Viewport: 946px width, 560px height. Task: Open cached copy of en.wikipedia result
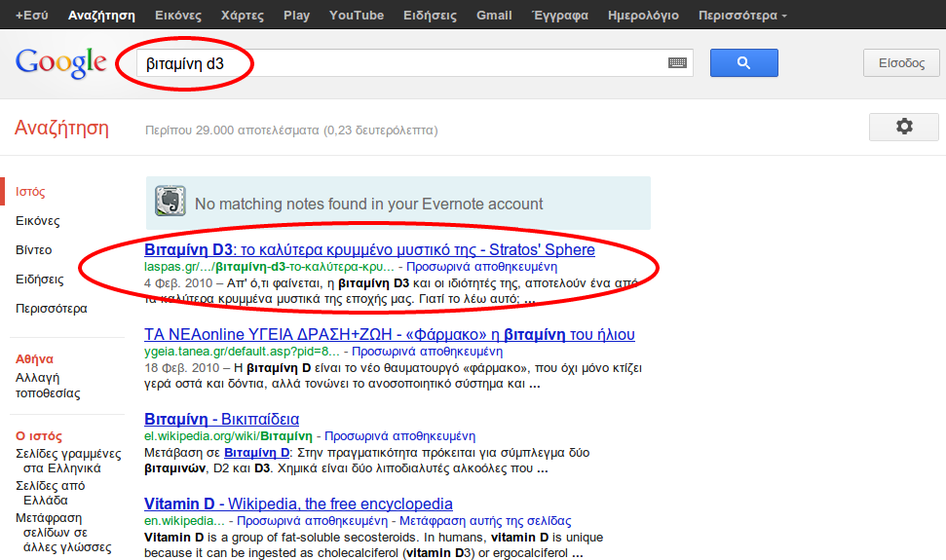tap(312, 521)
